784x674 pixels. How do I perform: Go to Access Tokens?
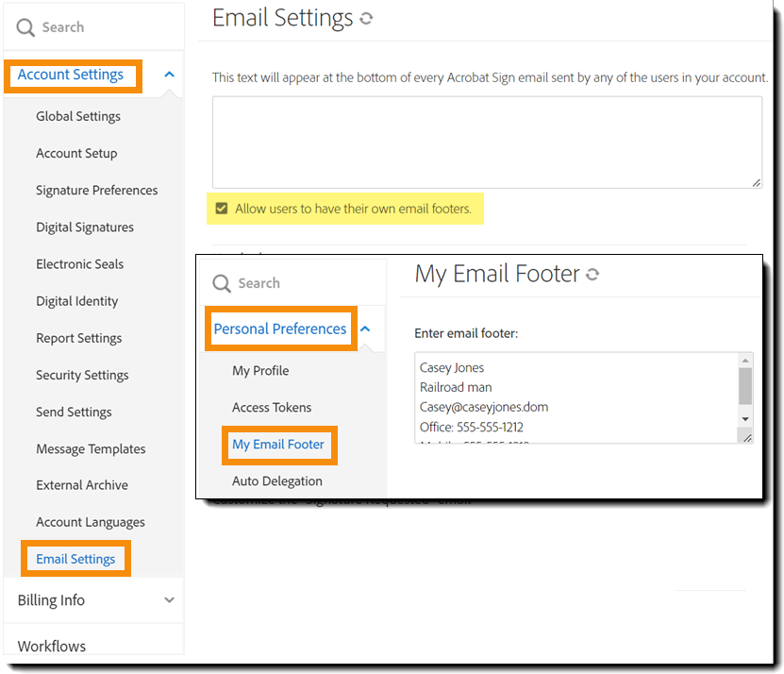point(272,407)
